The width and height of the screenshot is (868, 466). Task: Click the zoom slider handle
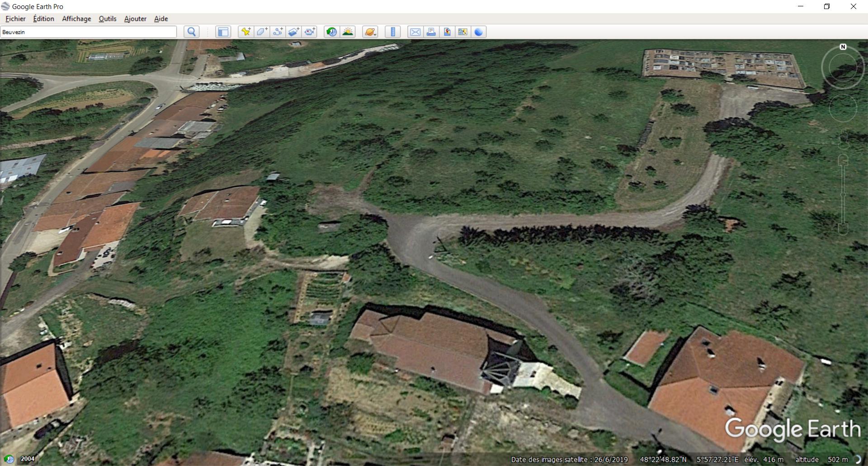(843, 195)
